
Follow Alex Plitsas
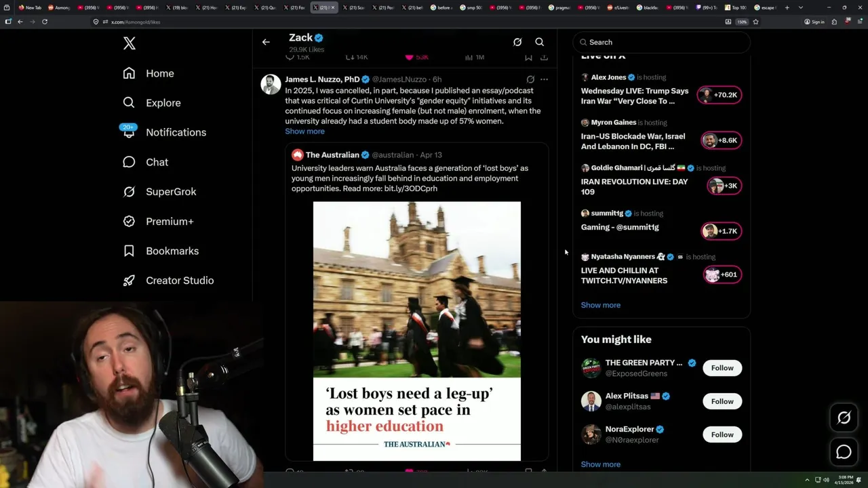coord(722,401)
